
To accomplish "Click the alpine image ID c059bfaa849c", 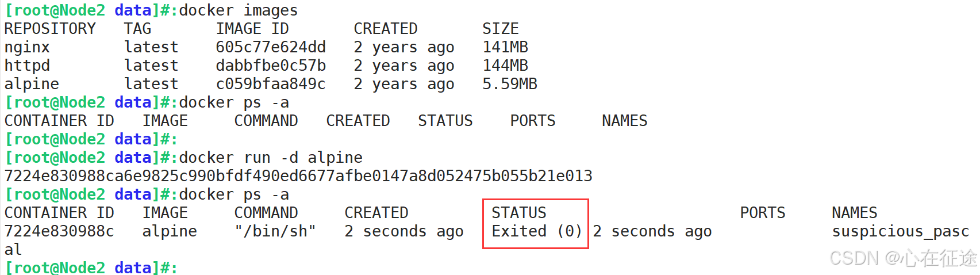I will [271, 84].
